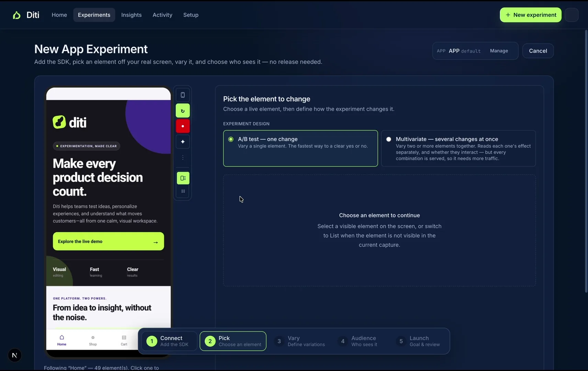Click the sparkle star tool icon
Image resolution: width=588 pixels, height=371 pixels.
tap(183, 142)
